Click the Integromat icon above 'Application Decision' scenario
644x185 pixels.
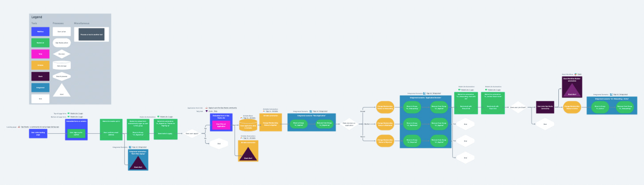coord(424,93)
